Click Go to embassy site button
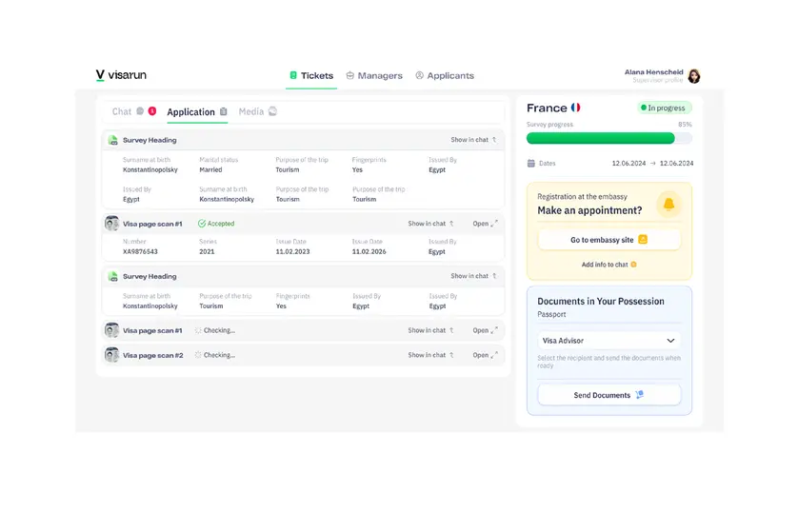The height and width of the screenshot is (532, 798). pos(609,240)
